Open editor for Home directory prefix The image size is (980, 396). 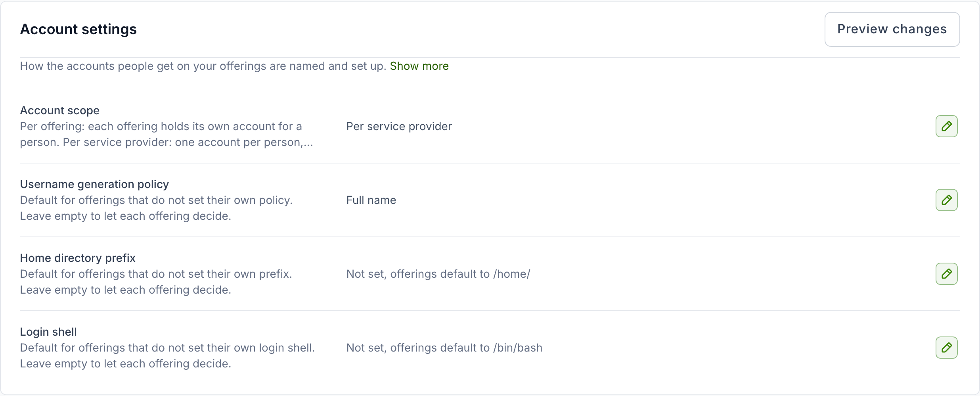pos(946,274)
